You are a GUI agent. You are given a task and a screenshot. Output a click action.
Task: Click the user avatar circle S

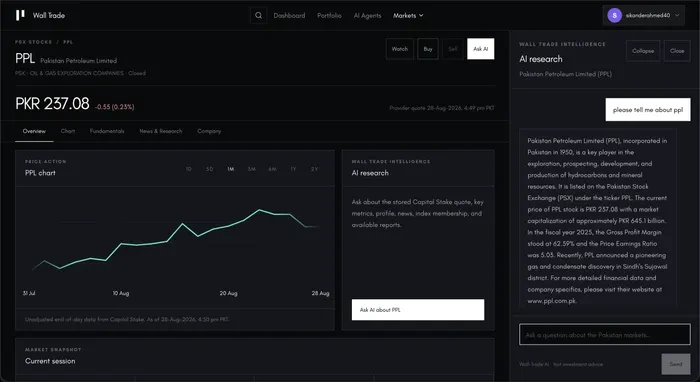click(x=614, y=15)
